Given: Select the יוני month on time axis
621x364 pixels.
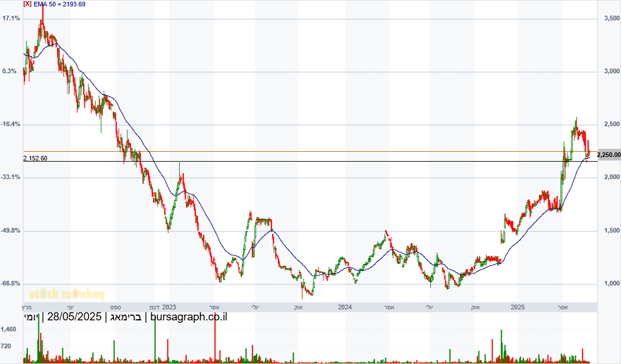Looking at the screenshot, I should [70, 308].
